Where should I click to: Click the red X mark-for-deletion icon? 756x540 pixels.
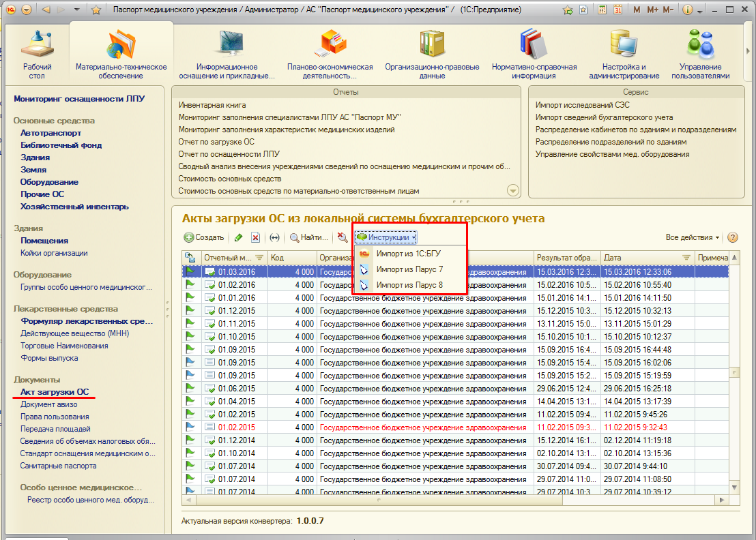[x=255, y=238]
